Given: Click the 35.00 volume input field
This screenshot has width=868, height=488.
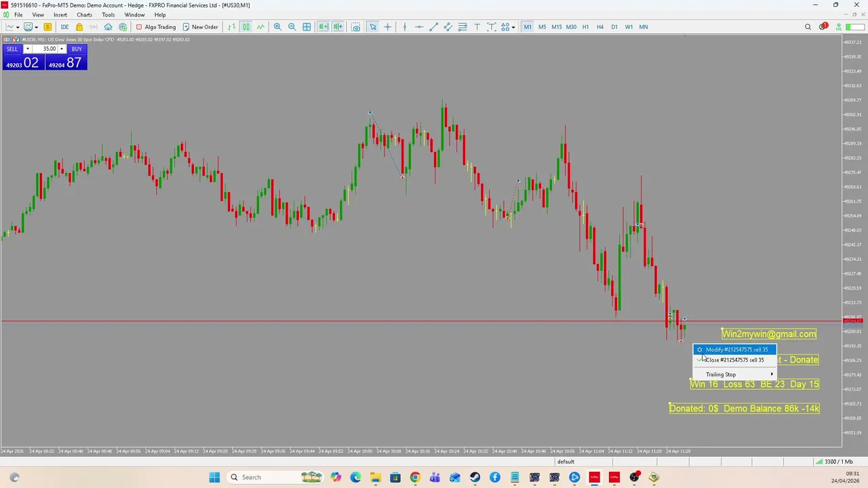Looking at the screenshot, I should (46, 49).
